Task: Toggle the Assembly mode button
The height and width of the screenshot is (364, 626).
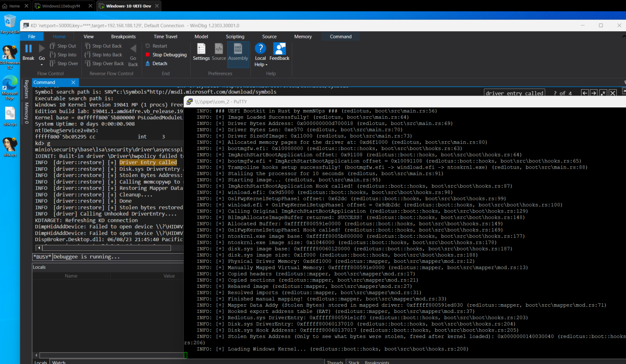Action: 238,52
